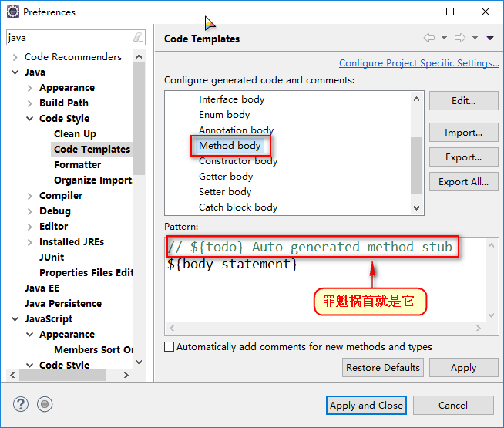The height and width of the screenshot is (428, 504).
Task: Open the help question mark icon
Action: click(21, 404)
